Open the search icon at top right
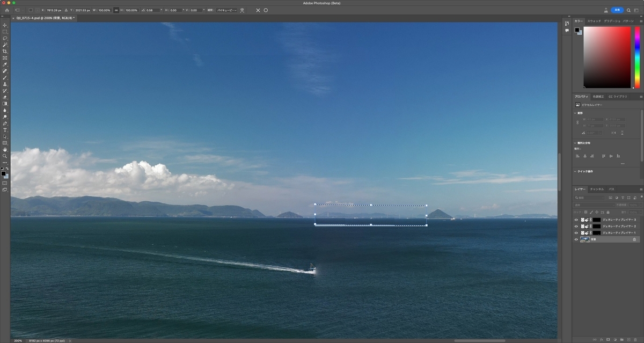This screenshot has width=644, height=343. (x=628, y=10)
